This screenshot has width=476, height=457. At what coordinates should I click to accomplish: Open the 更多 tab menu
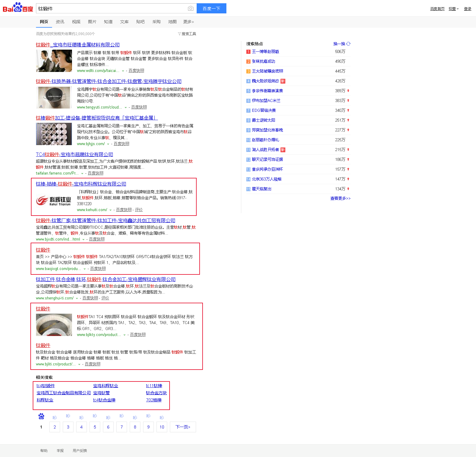point(189,22)
